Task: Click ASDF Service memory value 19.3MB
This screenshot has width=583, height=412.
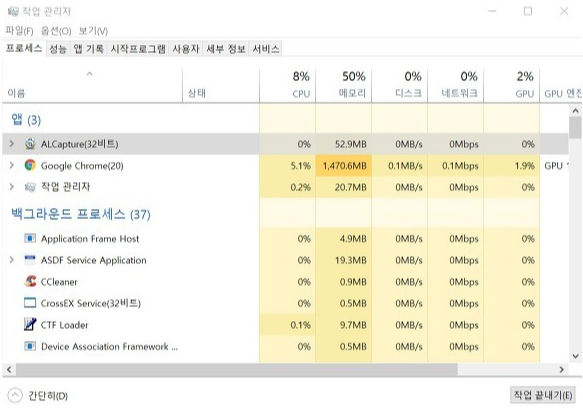Action: pyautogui.click(x=351, y=260)
